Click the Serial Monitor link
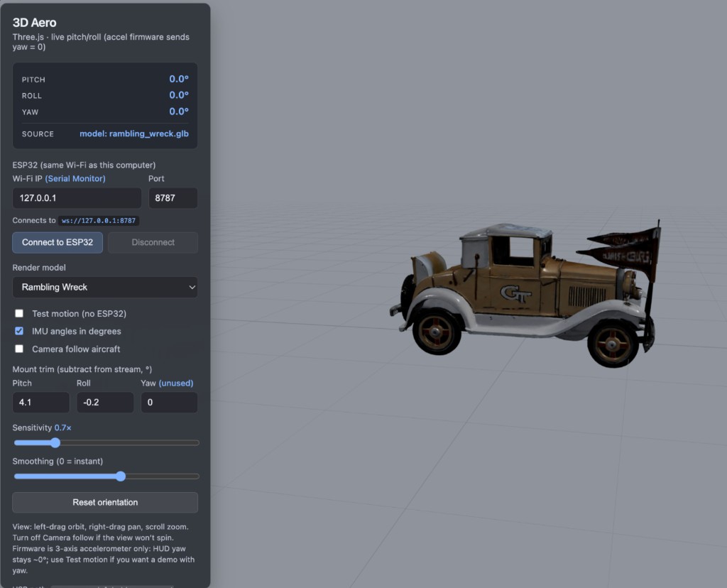This screenshot has width=727, height=588. click(x=75, y=178)
